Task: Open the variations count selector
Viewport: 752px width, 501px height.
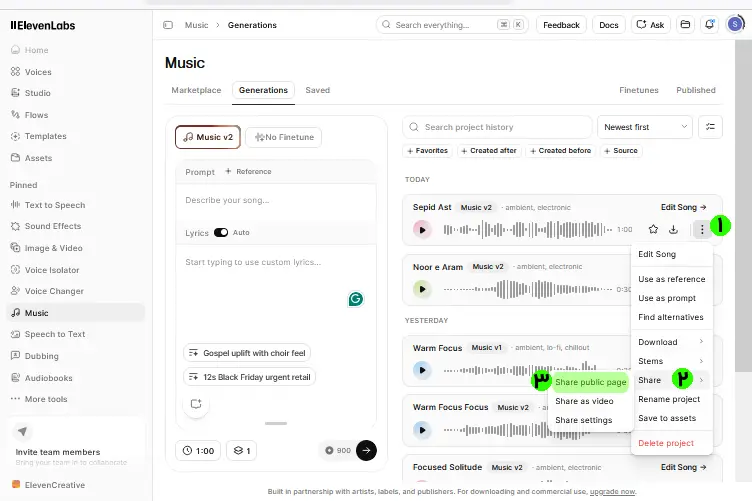Action: tap(242, 451)
